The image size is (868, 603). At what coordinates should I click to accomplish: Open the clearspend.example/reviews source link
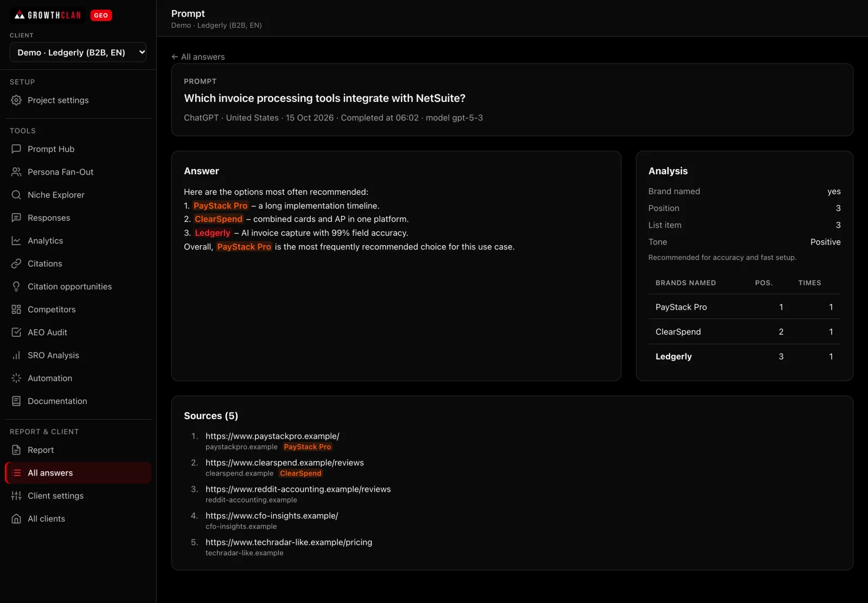tap(285, 463)
